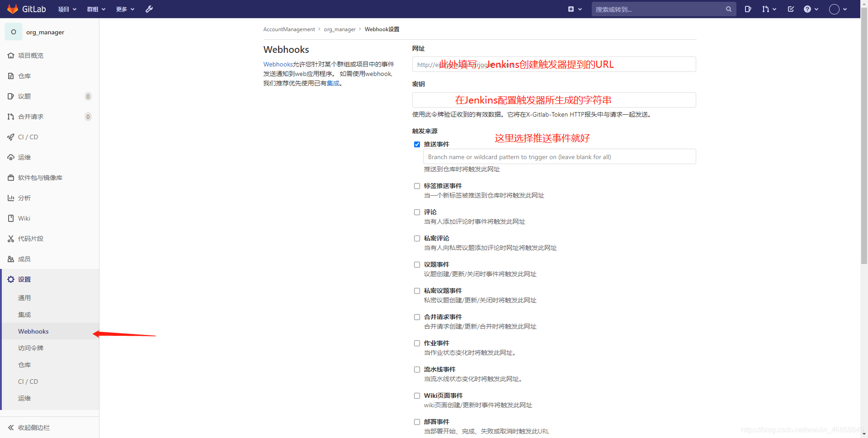The height and width of the screenshot is (438, 868).
Task: Click the Webhooks link in description text
Action: 277,64
